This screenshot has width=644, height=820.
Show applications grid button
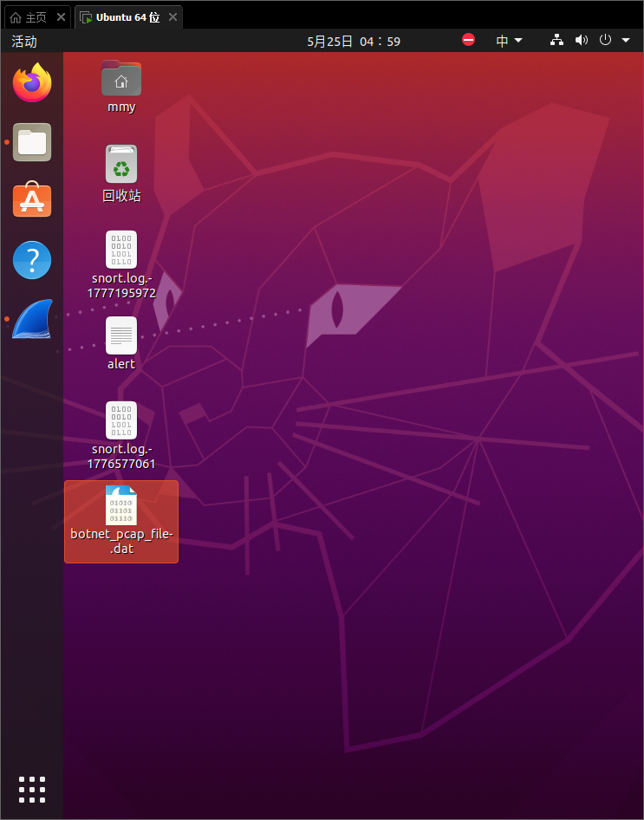[x=32, y=790]
